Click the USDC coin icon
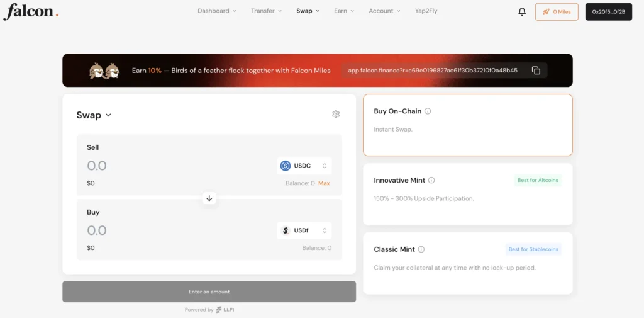 coord(286,166)
